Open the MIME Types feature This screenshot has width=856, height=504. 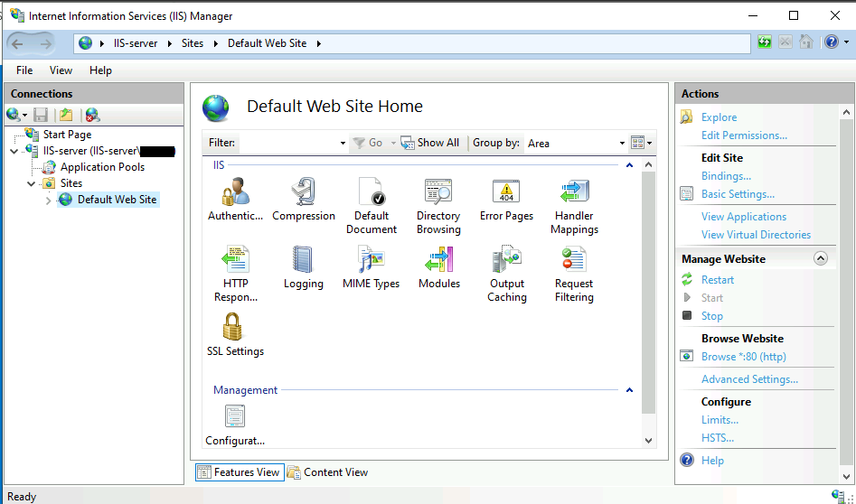(371, 261)
